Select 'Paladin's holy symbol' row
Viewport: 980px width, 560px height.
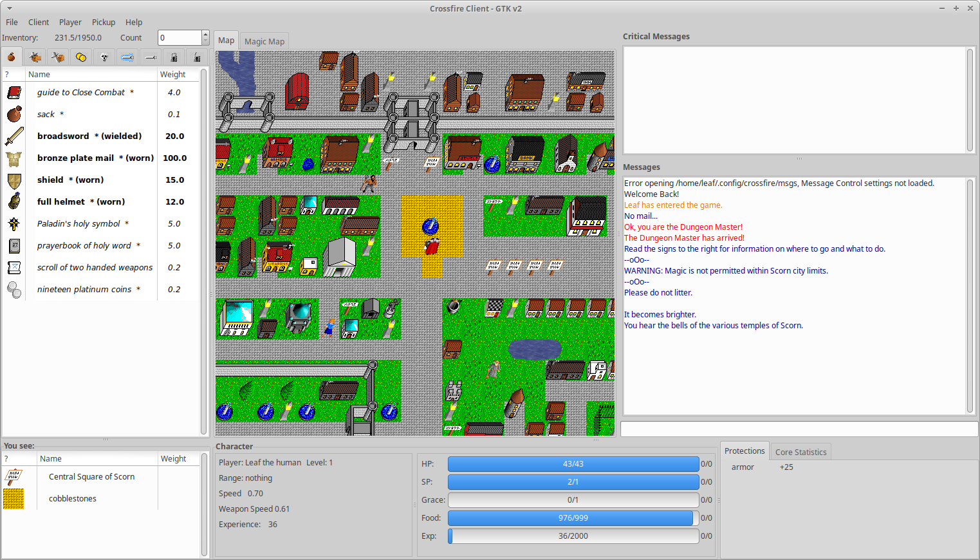point(101,224)
